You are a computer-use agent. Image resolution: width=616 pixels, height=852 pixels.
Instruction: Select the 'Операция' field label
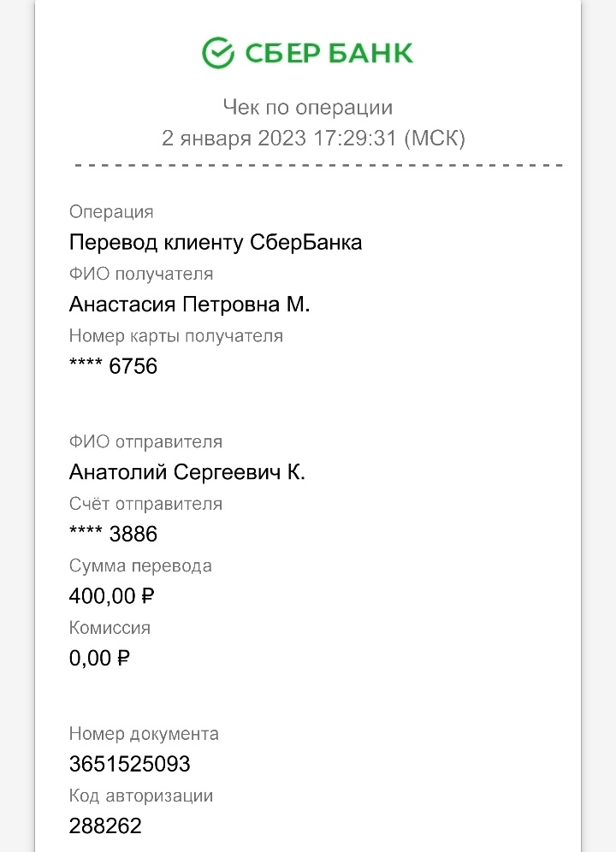pos(111,212)
